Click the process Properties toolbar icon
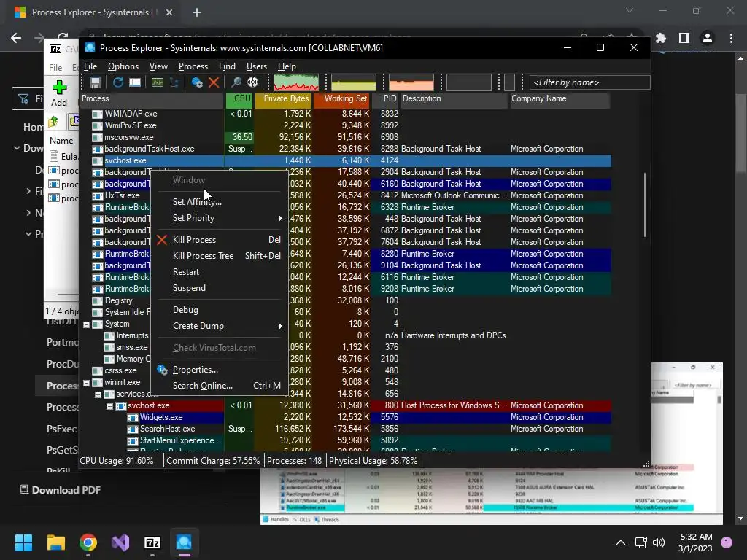Image resolution: width=747 pixels, height=560 pixels. coord(197,82)
